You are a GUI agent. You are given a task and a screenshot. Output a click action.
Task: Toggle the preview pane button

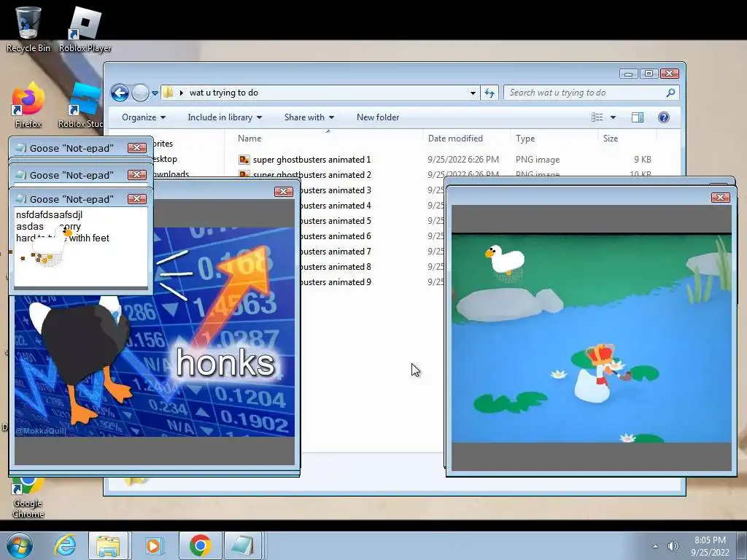click(x=638, y=117)
